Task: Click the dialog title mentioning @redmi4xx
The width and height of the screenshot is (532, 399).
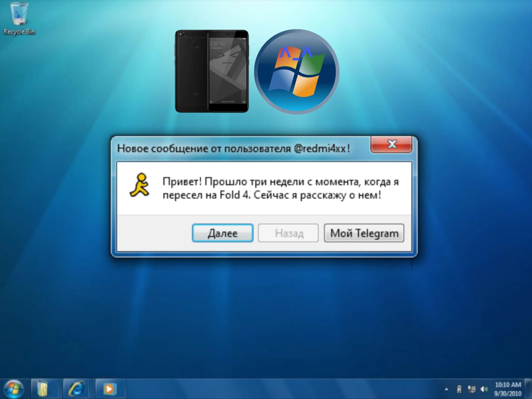Action: (x=233, y=149)
